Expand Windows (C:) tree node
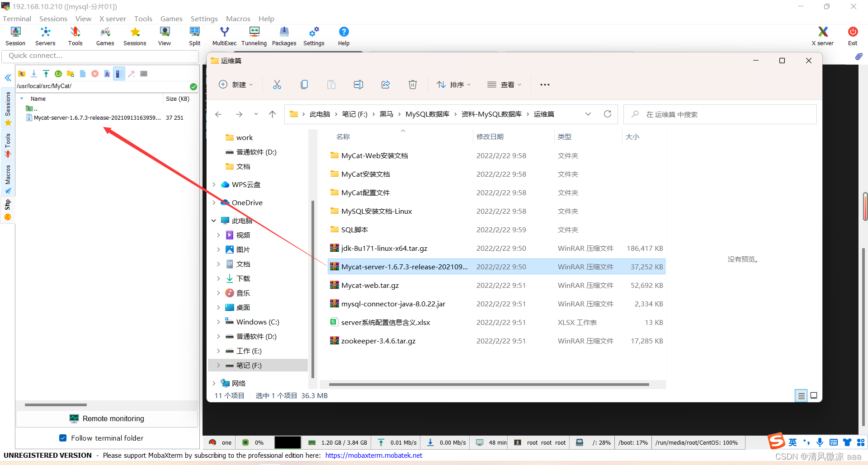Image resolution: width=868 pixels, height=465 pixels. click(x=218, y=322)
